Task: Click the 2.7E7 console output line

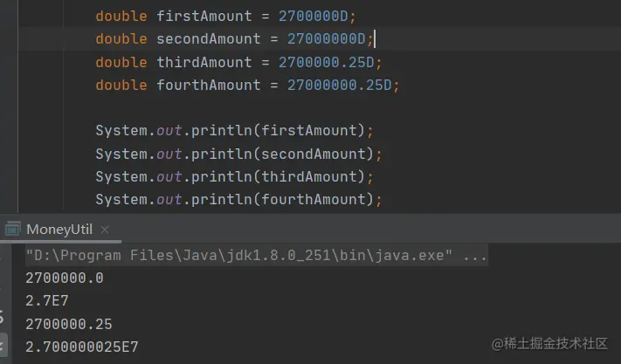Action: coord(47,301)
